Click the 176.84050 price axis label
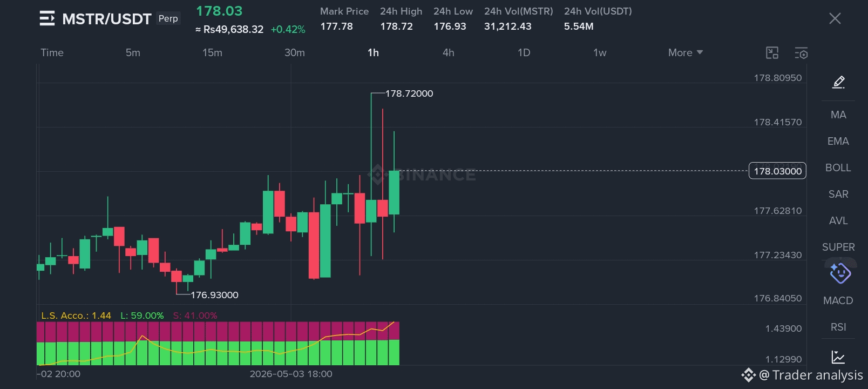Viewport: 868px width, 389px height. [778, 298]
